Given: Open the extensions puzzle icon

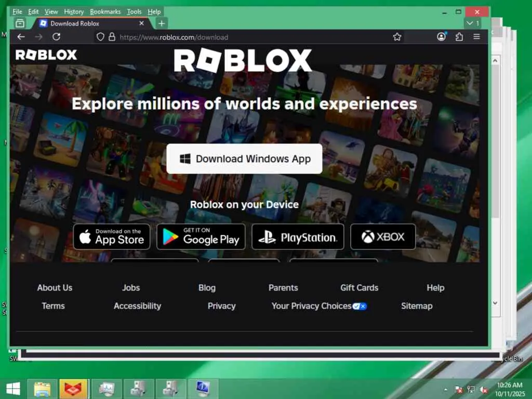Looking at the screenshot, I should [459, 37].
